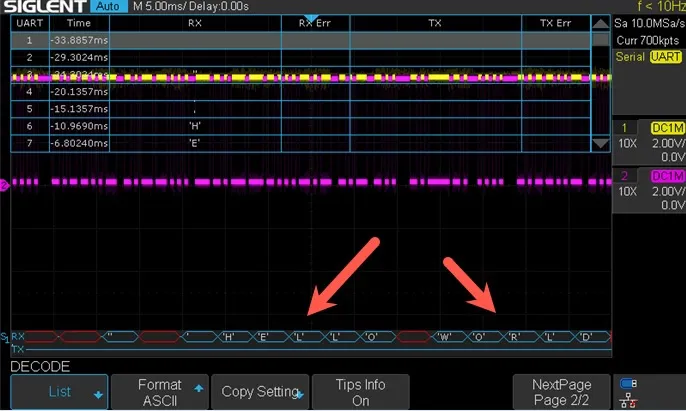
Task: Click the USB device status icon
Action: (x=628, y=384)
